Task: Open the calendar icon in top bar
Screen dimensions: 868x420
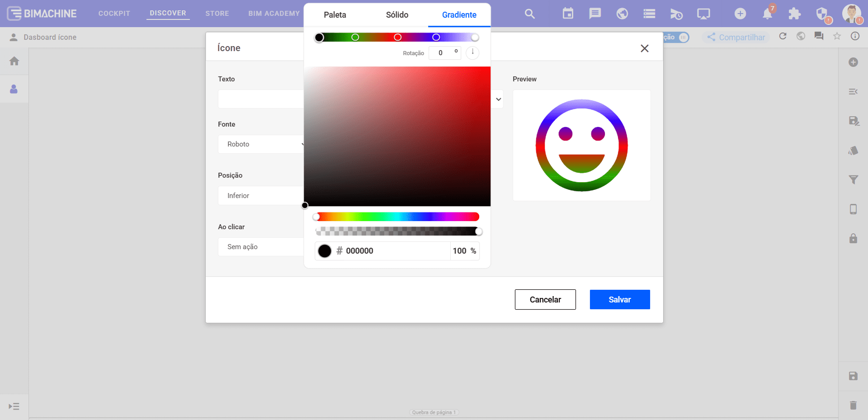Action: click(568, 14)
